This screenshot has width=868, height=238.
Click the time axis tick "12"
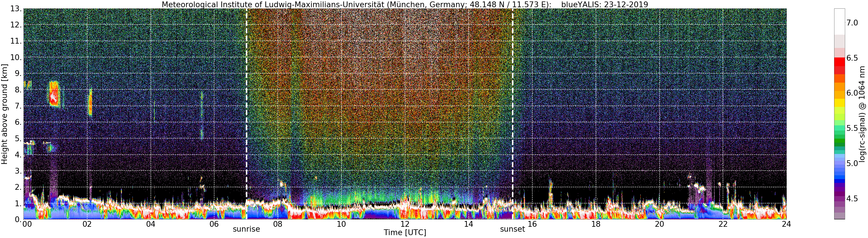405,224
